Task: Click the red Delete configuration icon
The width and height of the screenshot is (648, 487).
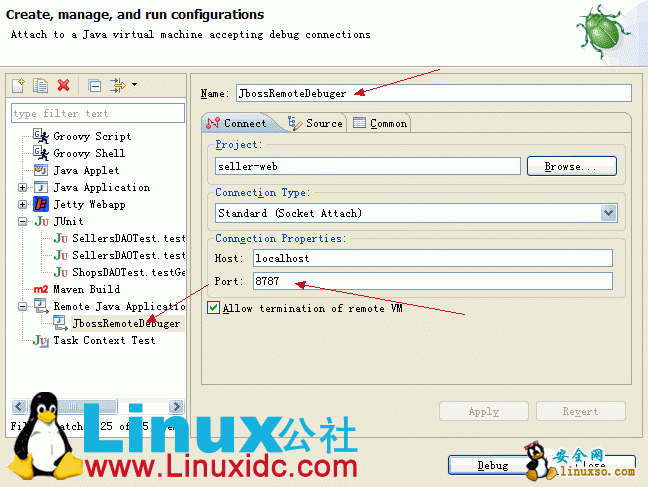Action: tap(64, 85)
